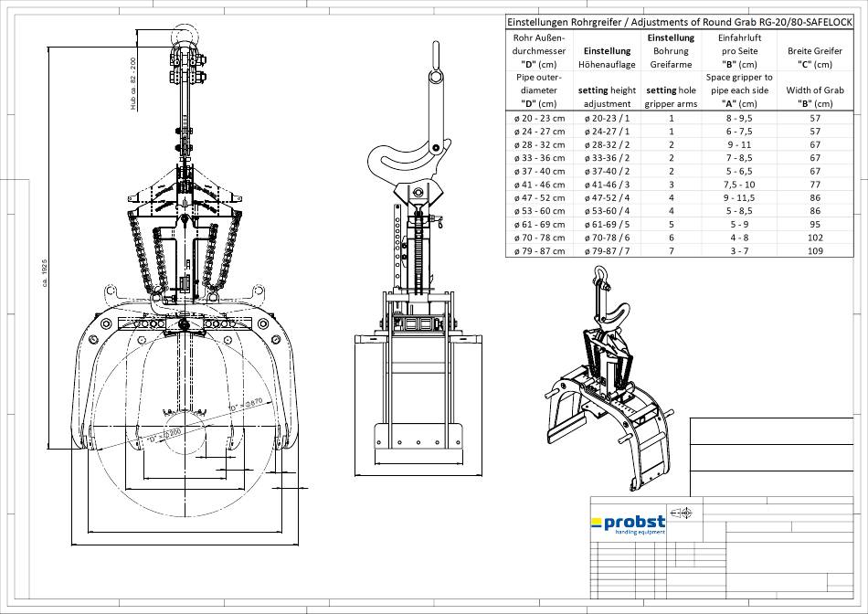Select the grab width value 109
The image size is (868, 614).
(x=815, y=250)
